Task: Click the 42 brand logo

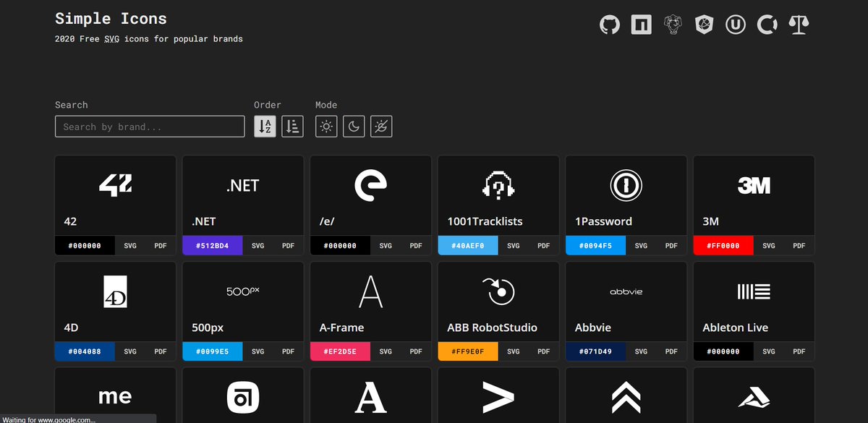Action: coord(115,186)
